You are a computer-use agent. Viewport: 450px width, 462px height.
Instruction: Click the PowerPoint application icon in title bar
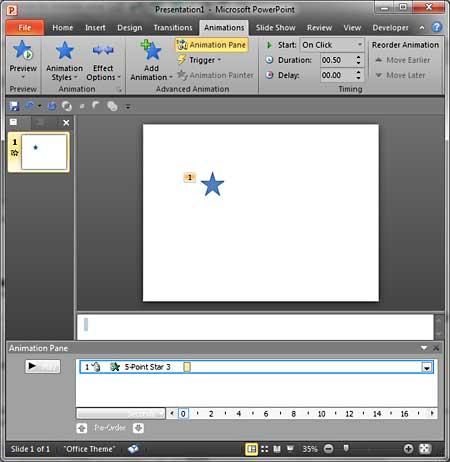[12, 10]
